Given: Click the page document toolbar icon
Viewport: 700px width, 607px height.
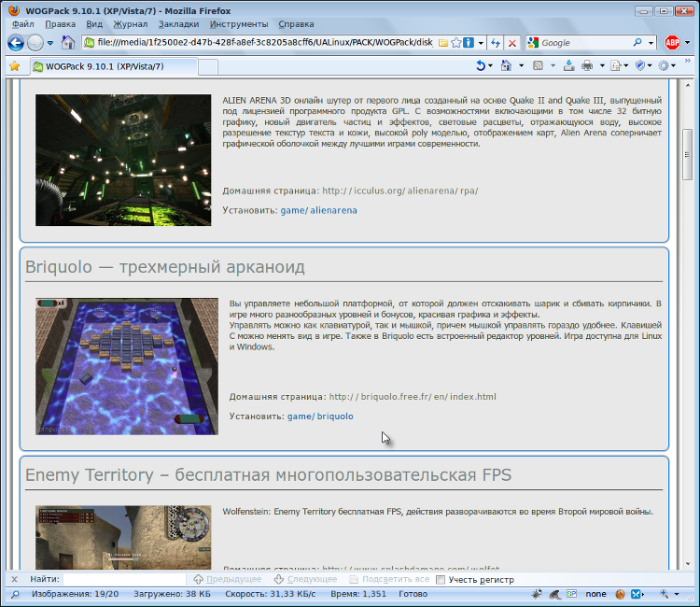Looking at the screenshot, I should (x=616, y=65).
